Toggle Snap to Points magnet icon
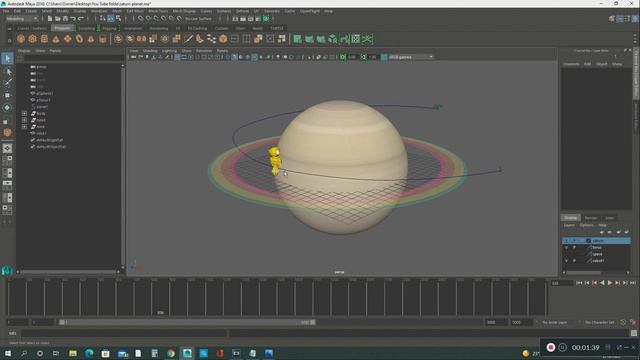Viewport: 640px width, 360px height. pos(156,19)
